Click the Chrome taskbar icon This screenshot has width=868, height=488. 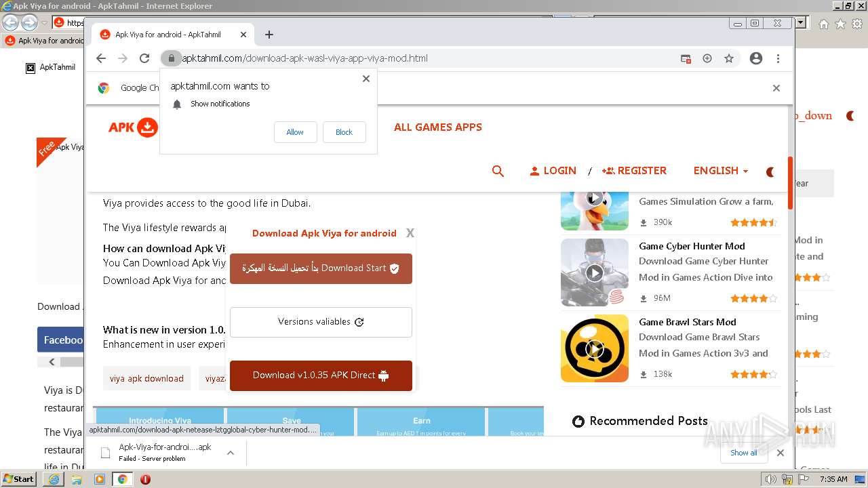122,479
